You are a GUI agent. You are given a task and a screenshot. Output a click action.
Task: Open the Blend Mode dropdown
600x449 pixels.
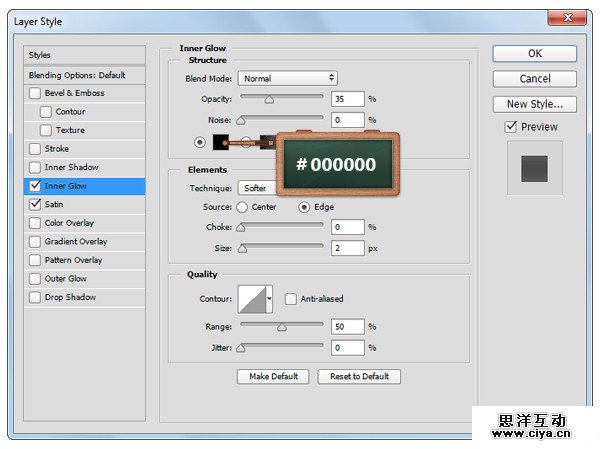tap(287, 78)
